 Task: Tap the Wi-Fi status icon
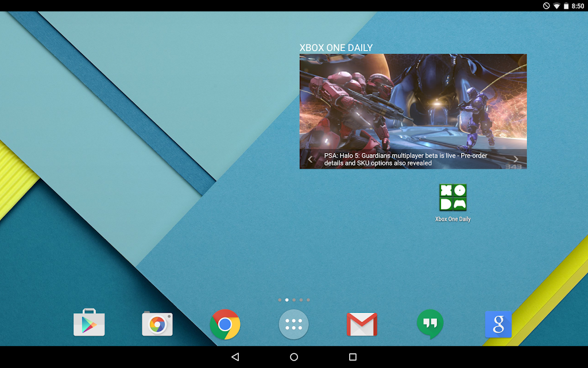pos(557,6)
